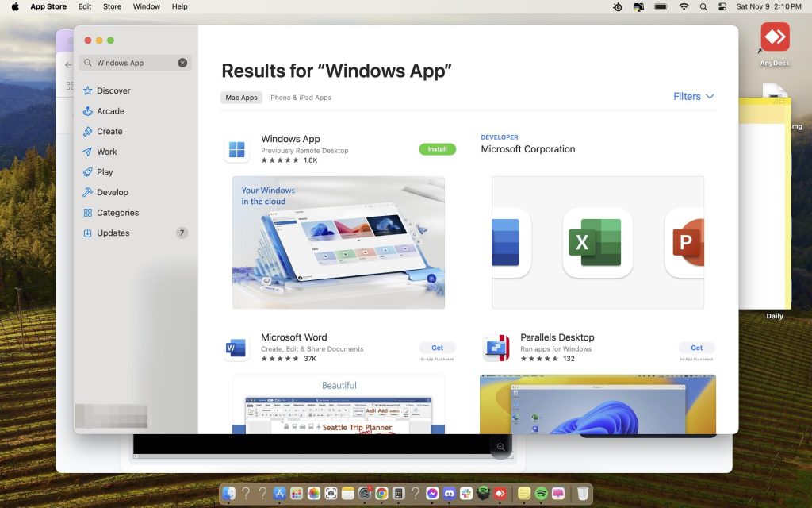The height and width of the screenshot is (508, 812).
Task: Open the Edit menu
Action: pyautogui.click(x=84, y=6)
